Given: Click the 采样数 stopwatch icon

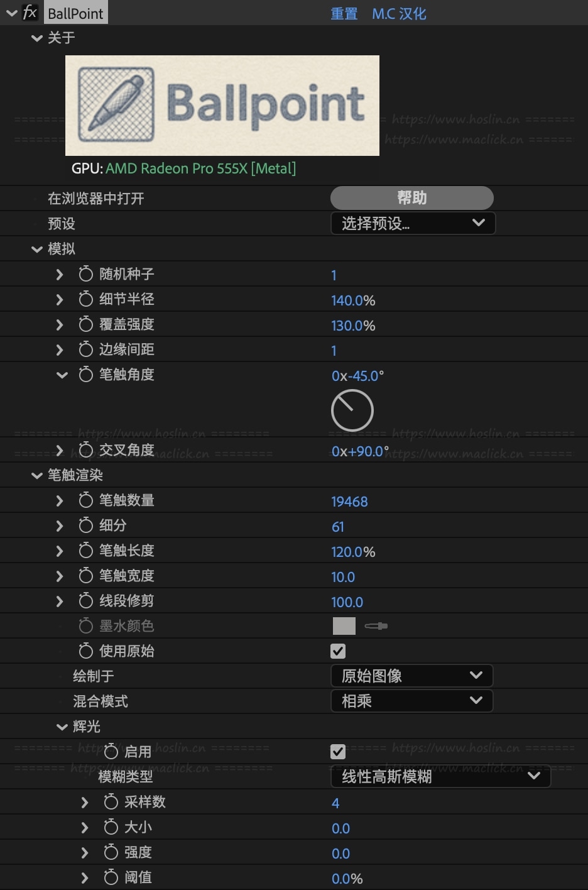Looking at the screenshot, I should pyautogui.click(x=111, y=802).
